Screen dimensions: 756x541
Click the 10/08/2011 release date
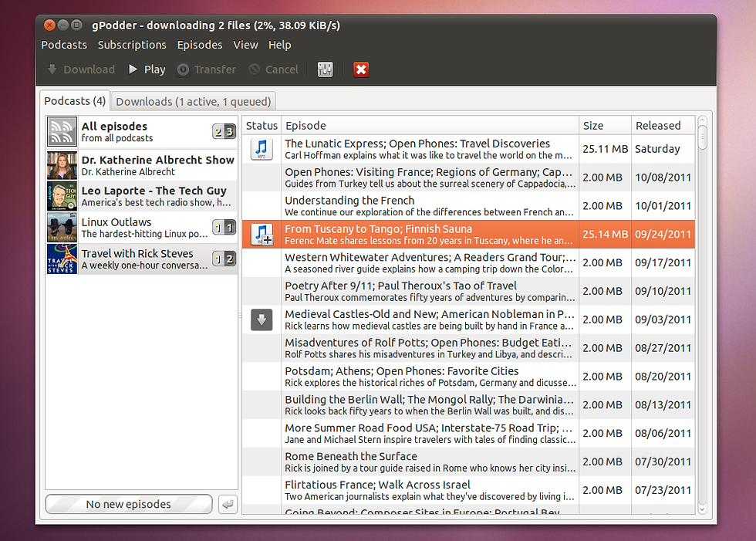(663, 178)
